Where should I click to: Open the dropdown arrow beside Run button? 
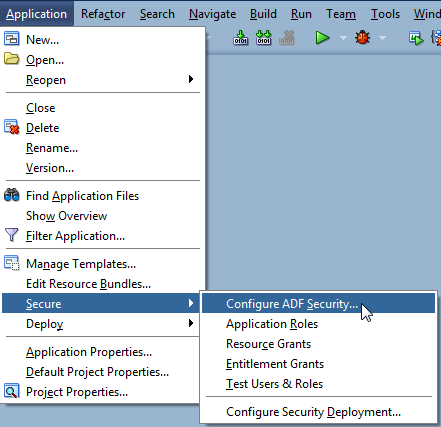(343, 38)
